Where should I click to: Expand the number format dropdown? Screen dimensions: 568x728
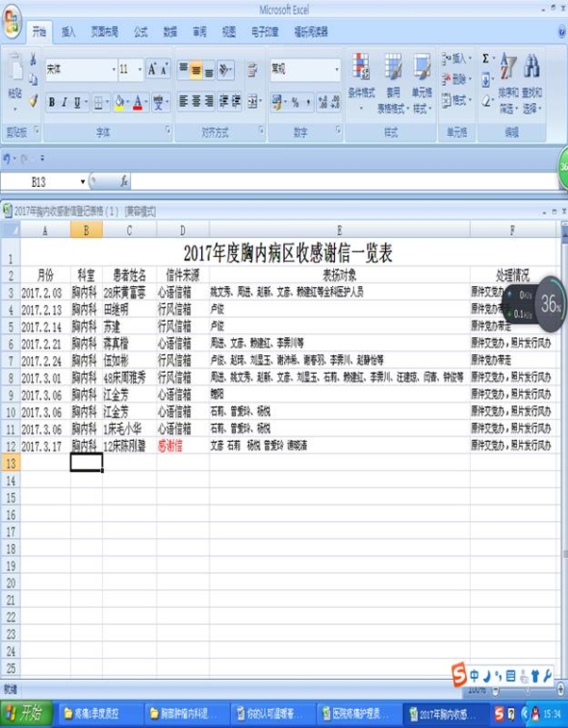pyautogui.click(x=336, y=70)
